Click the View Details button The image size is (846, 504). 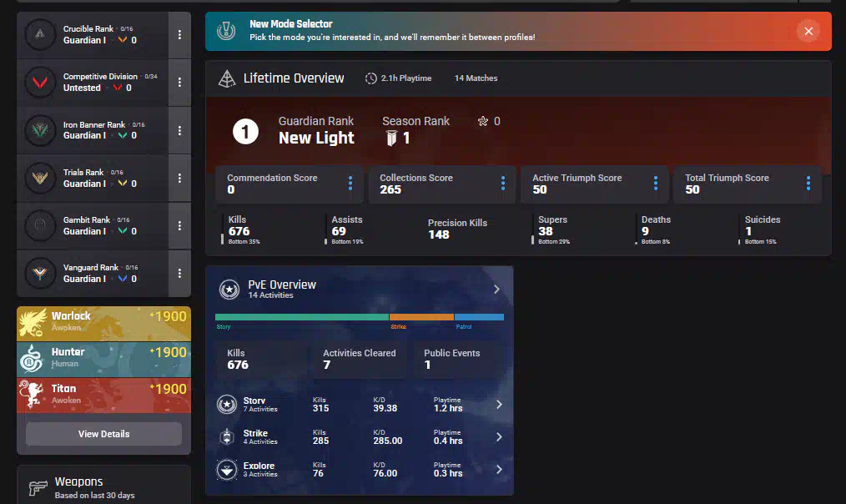click(x=103, y=434)
